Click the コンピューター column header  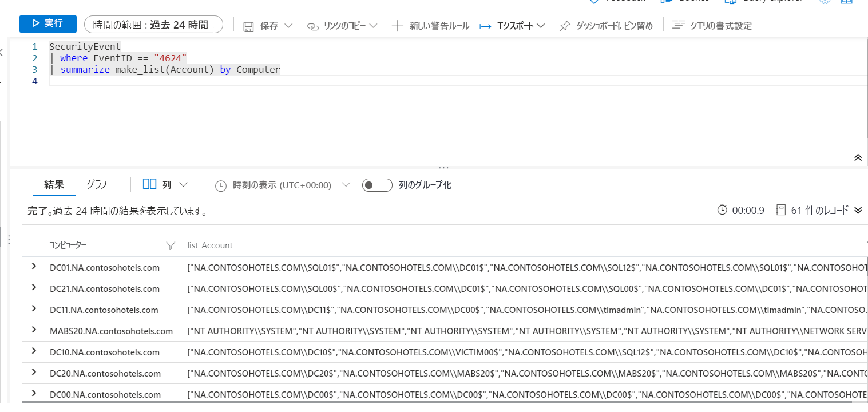tap(68, 245)
